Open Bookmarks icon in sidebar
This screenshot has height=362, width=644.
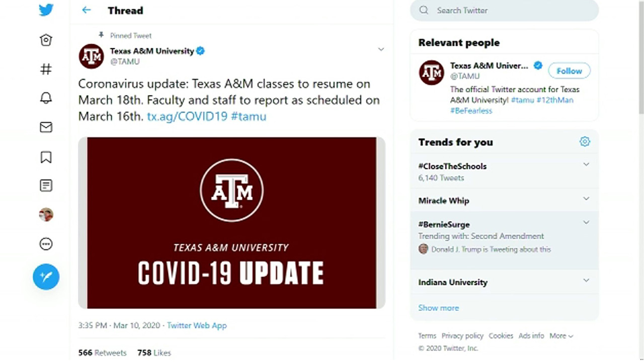tap(46, 157)
